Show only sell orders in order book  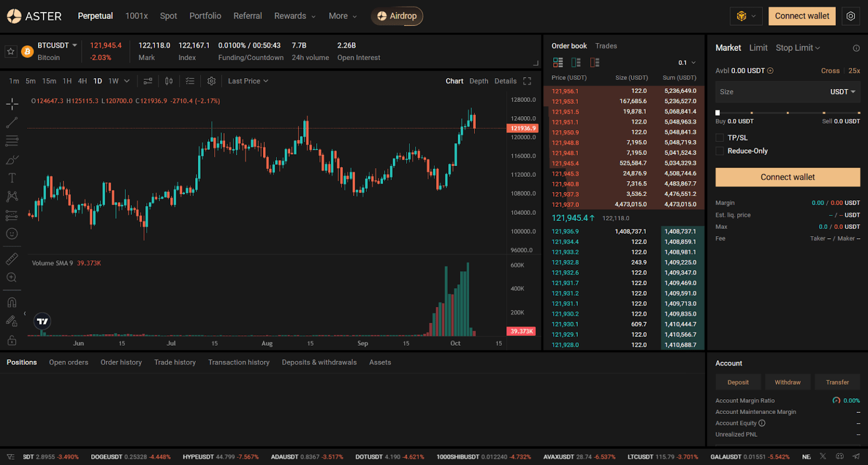595,62
